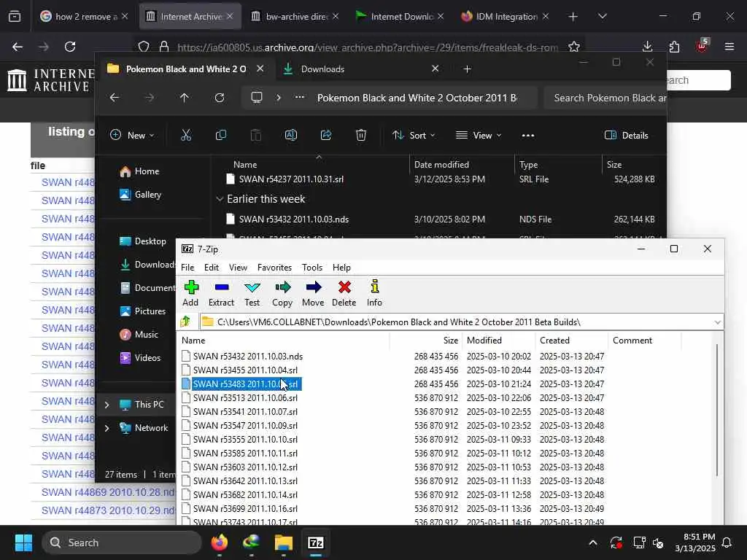The height and width of the screenshot is (560, 747).
Task: Click the Rename icon in File Explorer toolbar
Action: coord(290,135)
